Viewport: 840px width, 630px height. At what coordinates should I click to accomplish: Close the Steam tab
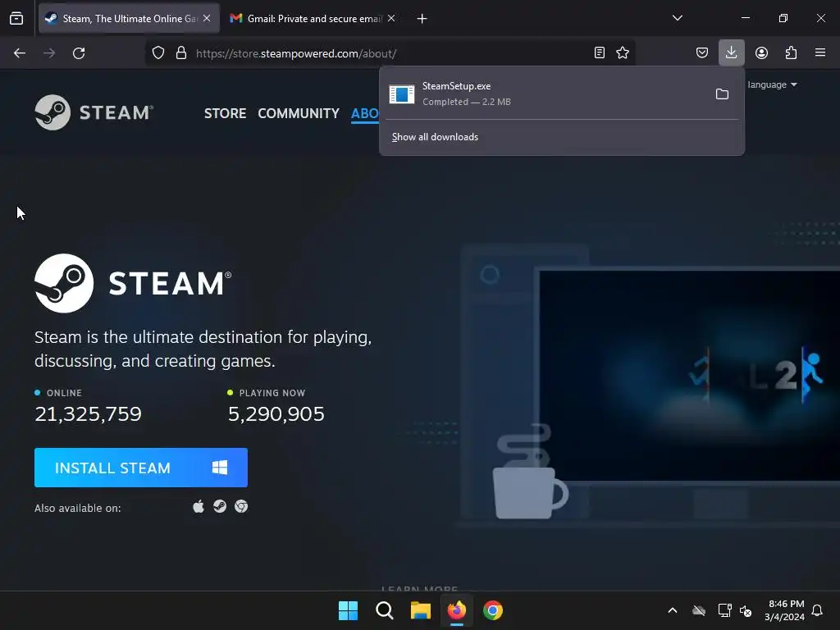pos(207,18)
